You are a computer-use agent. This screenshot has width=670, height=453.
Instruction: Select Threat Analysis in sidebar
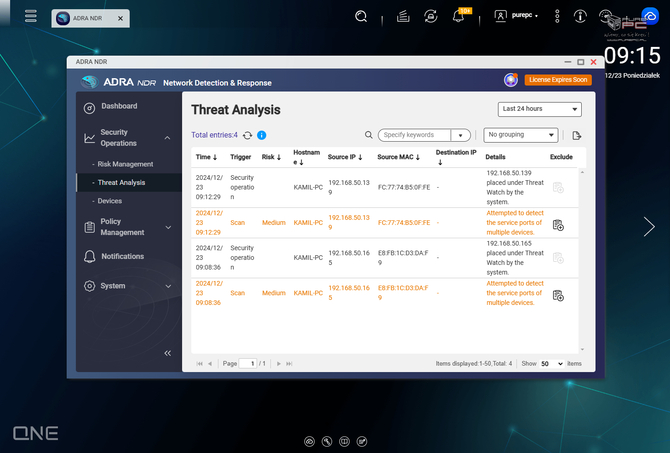pos(121,182)
